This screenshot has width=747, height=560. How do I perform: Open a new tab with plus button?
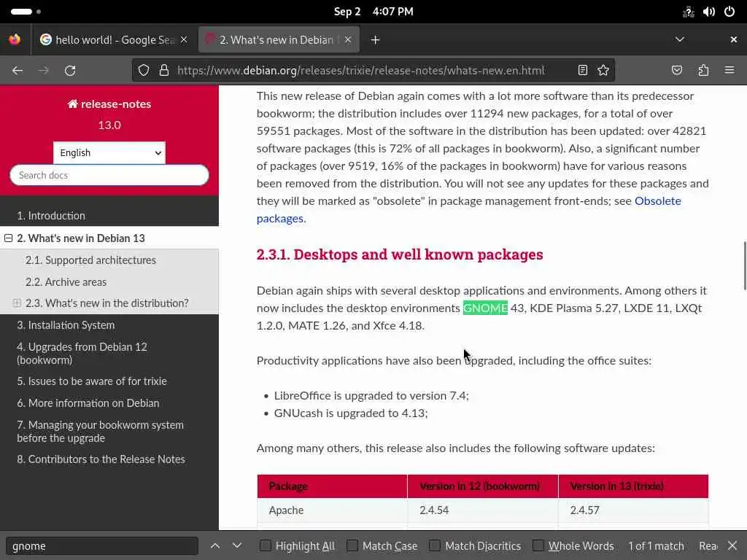click(376, 40)
